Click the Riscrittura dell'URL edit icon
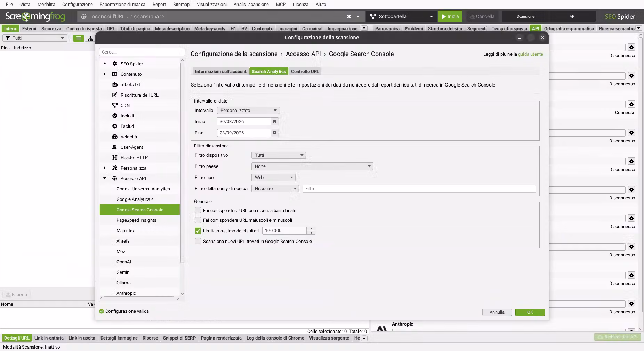The width and height of the screenshot is (644, 351). pyautogui.click(x=114, y=95)
